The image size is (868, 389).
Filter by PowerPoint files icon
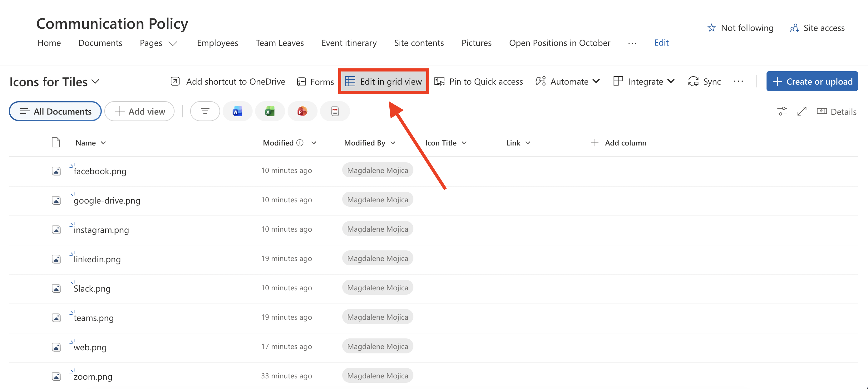point(302,111)
